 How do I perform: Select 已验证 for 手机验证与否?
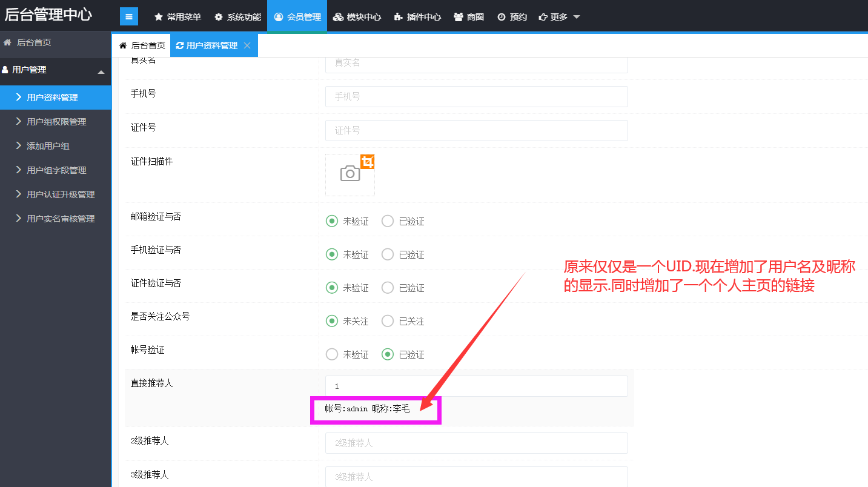[x=388, y=254]
